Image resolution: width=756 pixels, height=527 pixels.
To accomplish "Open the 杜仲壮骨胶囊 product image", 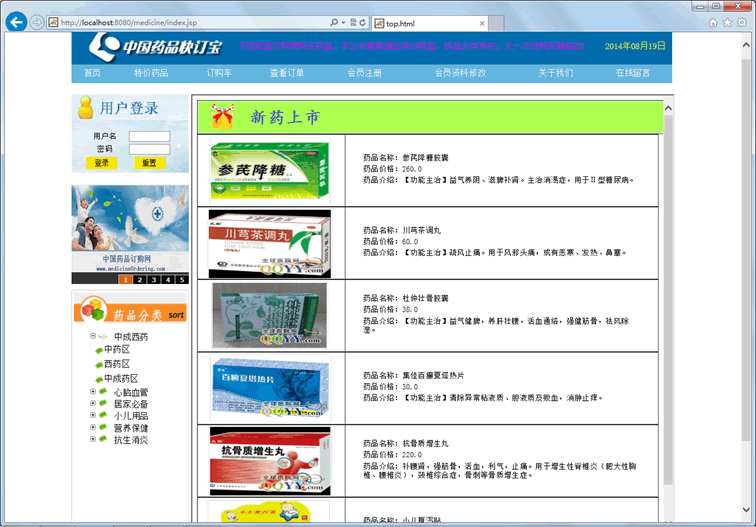I will [x=270, y=316].
